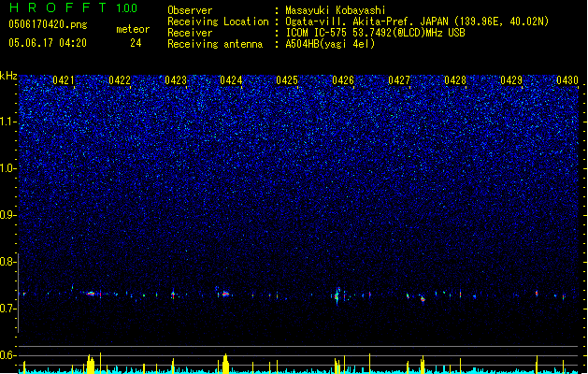Click the 0424 time marker
The image size is (588, 374).
pos(231,80)
